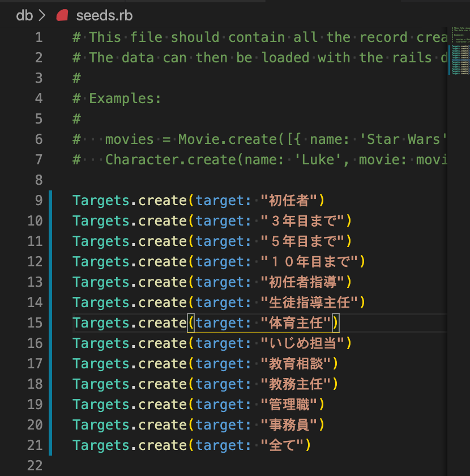This screenshot has height=476, width=470.
Task: Select line number 4 in gutter
Action: 39,99
